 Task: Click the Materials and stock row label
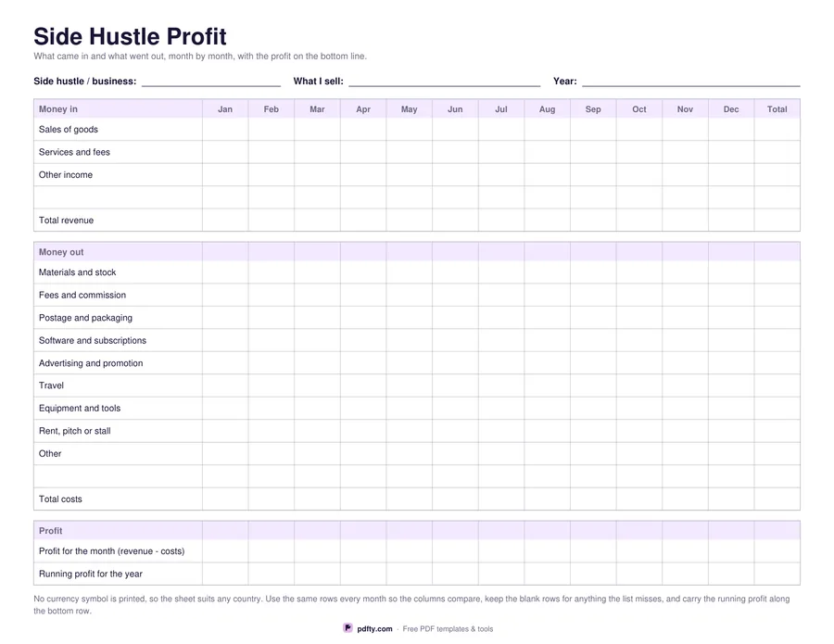77,272
